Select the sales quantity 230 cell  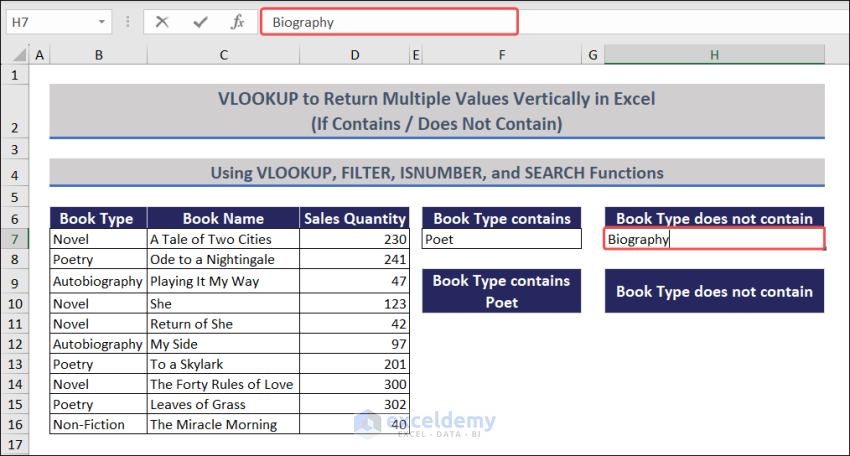click(355, 239)
